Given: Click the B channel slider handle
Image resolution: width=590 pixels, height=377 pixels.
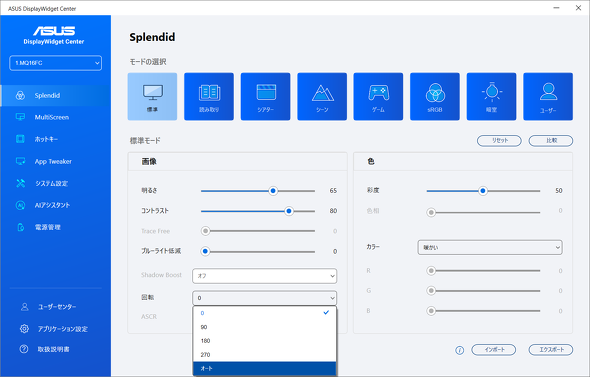Looking at the screenshot, I should point(431,311).
